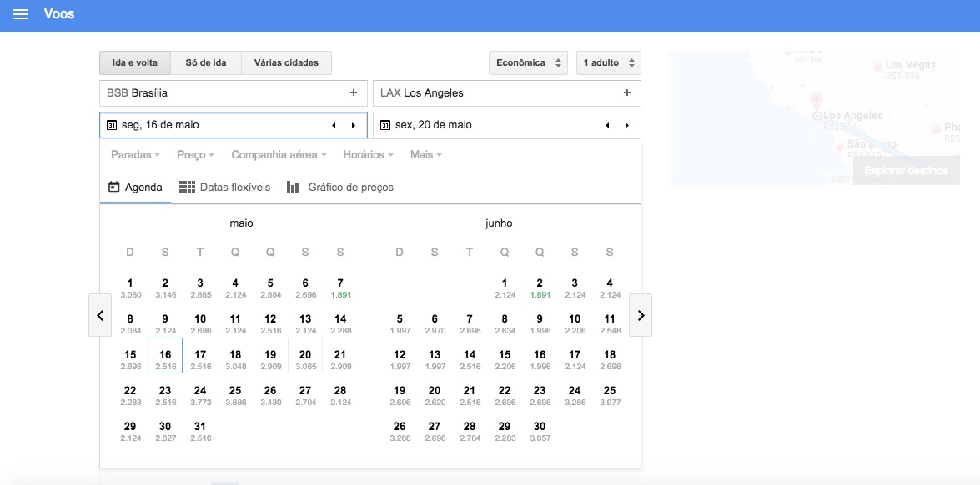The height and width of the screenshot is (485, 980).
Task: Open the Gráfico de preços chart icon
Action: [293, 187]
